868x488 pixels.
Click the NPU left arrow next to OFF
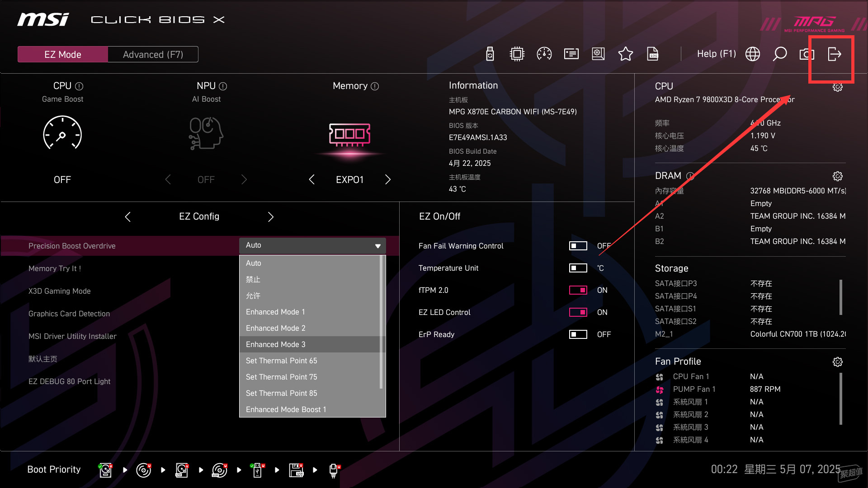point(168,179)
